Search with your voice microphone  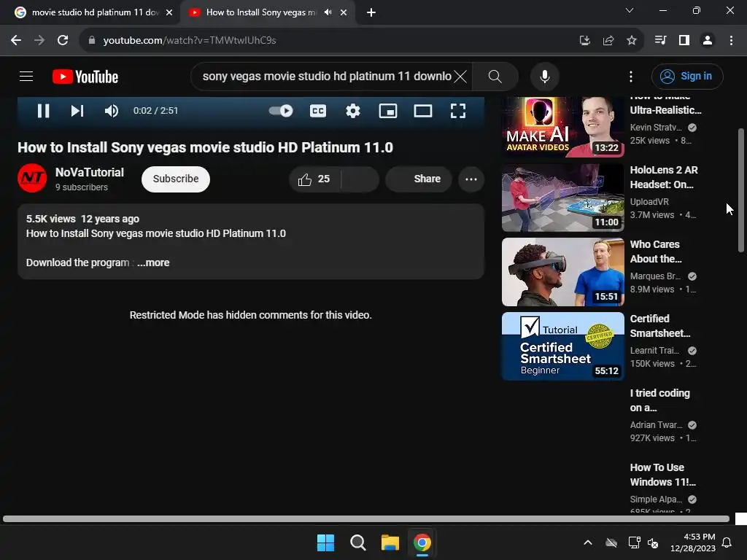tap(544, 76)
